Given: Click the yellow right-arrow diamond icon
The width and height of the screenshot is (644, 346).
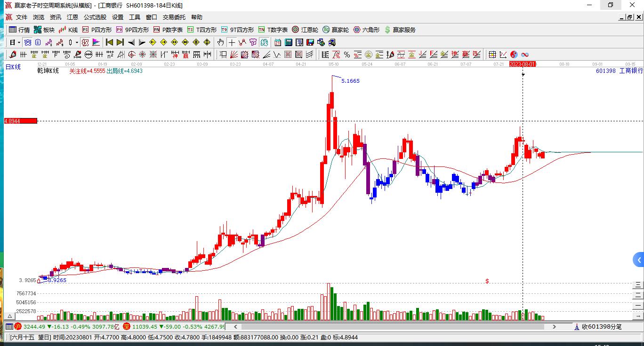Looking at the screenshot, I should (x=163, y=42).
